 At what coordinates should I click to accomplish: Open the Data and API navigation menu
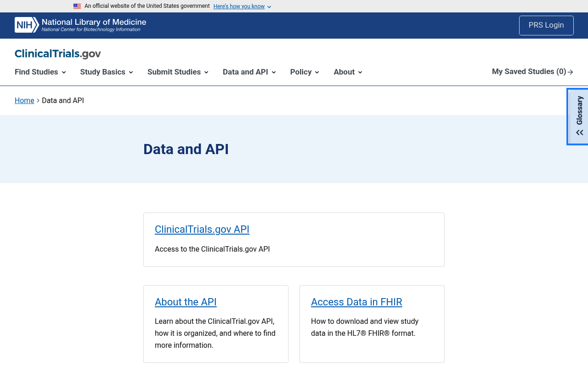click(249, 72)
